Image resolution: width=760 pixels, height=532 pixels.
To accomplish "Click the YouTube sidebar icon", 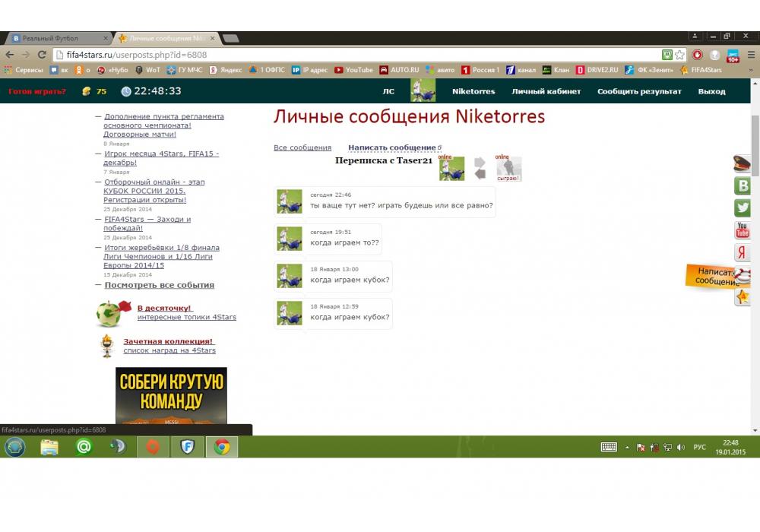I will (x=743, y=230).
